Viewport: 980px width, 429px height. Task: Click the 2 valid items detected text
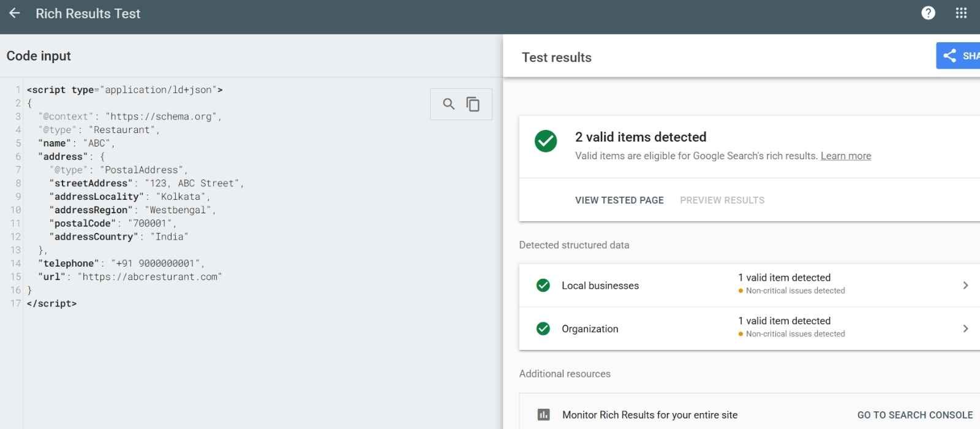[641, 137]
